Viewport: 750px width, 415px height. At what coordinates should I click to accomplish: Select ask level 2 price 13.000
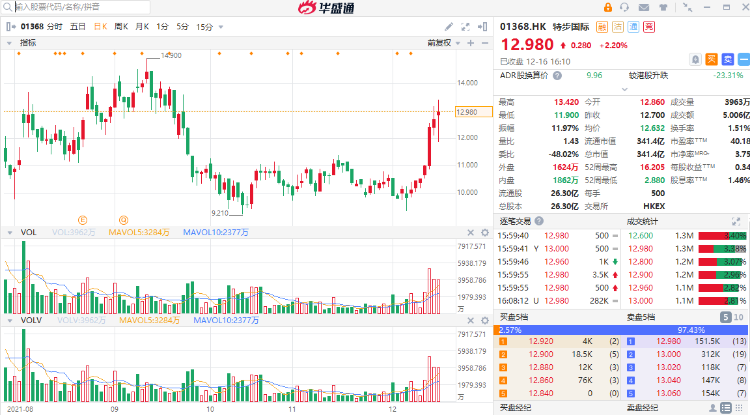(x=669, y=354)
